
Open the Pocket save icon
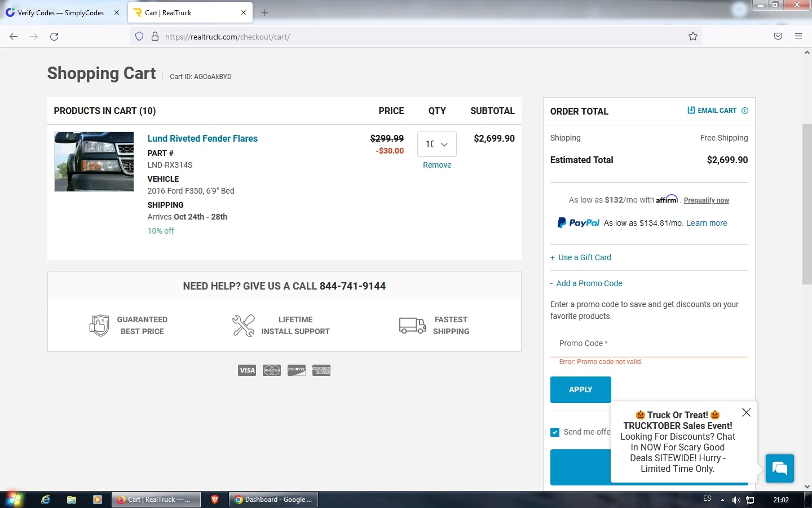[778, 37]
